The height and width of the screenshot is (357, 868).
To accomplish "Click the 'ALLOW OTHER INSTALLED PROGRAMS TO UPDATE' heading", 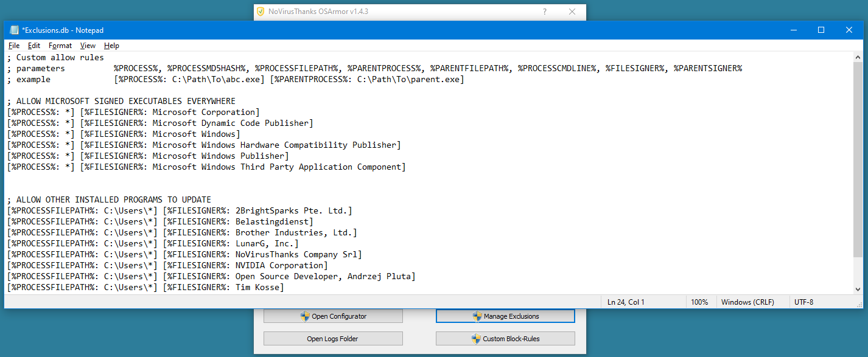I will [109, 199].
